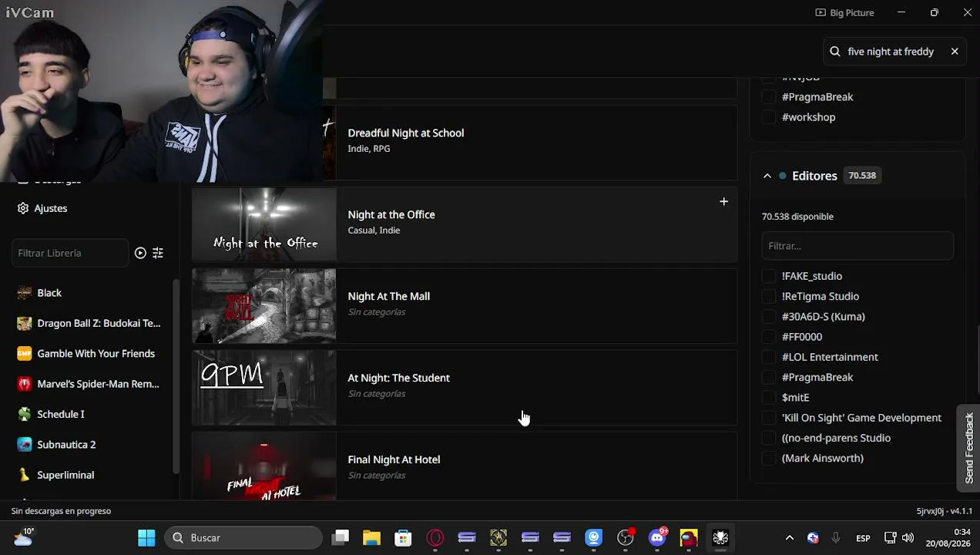Check the !ReTigma Studio checkbox
The width and height of the screenshot is (980, 555).
[x=768, y=296]
